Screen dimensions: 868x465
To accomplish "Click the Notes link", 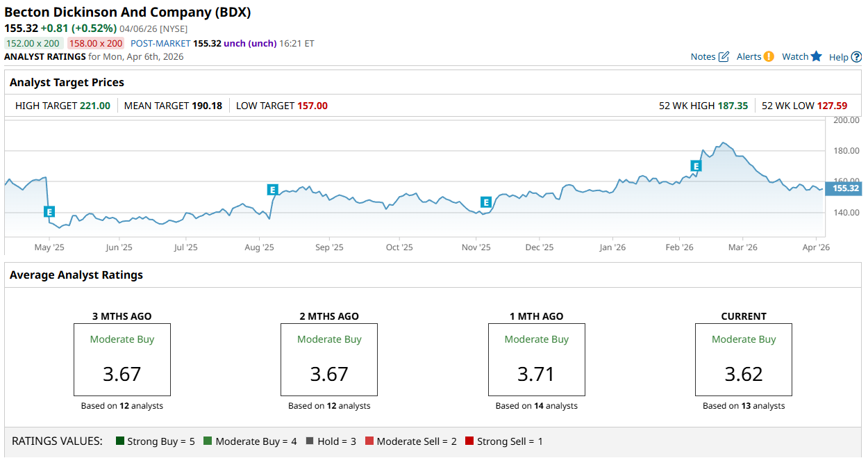I will click(x=703, y=56).
